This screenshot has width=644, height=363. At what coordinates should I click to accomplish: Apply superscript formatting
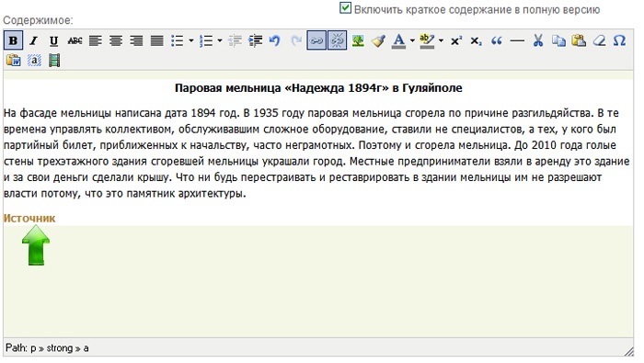[456, 40]
